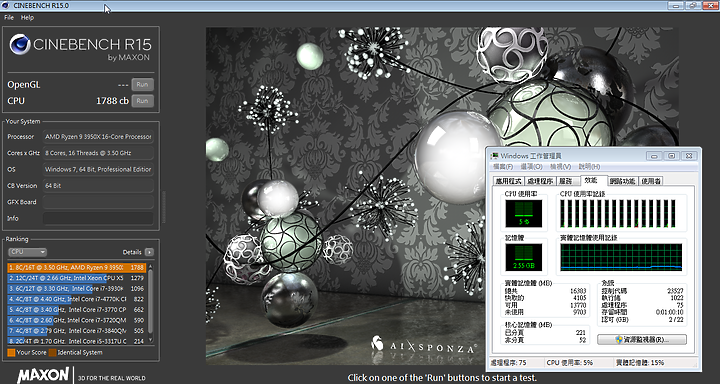Image resolution: width=720 pixels, height=384 pixels.
Task: Click the memory 2.55 GB gauge
Action: [x=523, y=257]
